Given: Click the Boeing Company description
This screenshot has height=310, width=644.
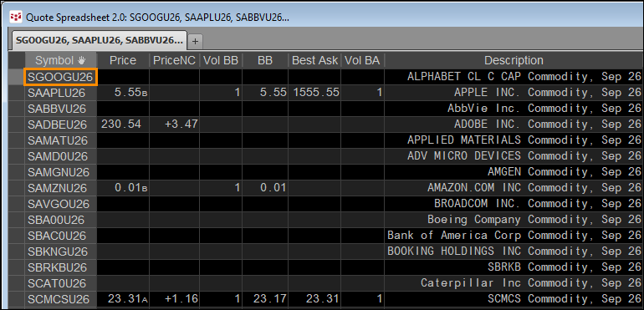Looking at the screenshot, I should click(x=514, y=220).
